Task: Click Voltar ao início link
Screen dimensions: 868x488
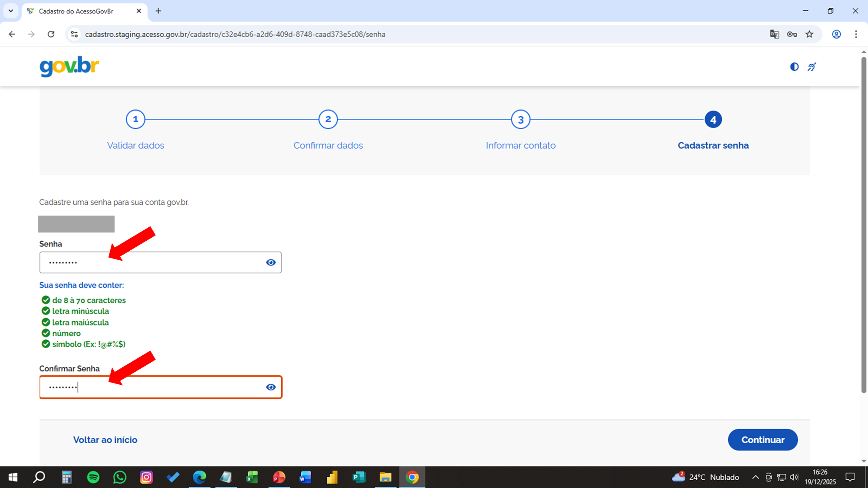Action: click(105, 440)
